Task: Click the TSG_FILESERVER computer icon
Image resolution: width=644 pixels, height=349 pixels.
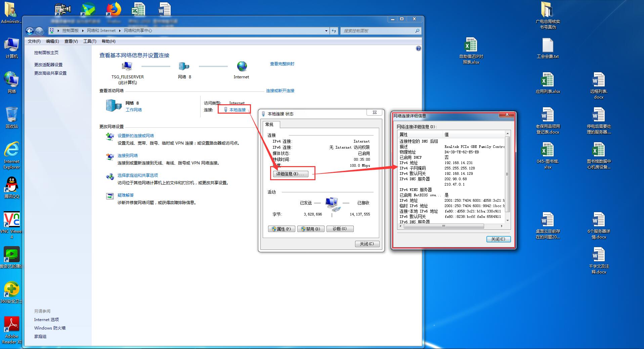Action: (127, 66)
